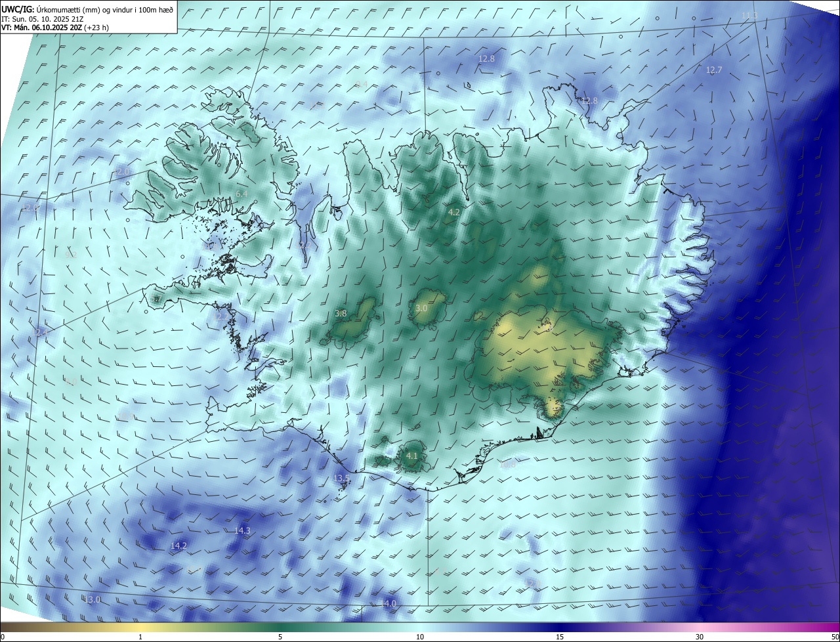Click the initialization time "IT: Sun. 05. 10. 2025 21Z"
840x642 pixels.
[42, 18]
